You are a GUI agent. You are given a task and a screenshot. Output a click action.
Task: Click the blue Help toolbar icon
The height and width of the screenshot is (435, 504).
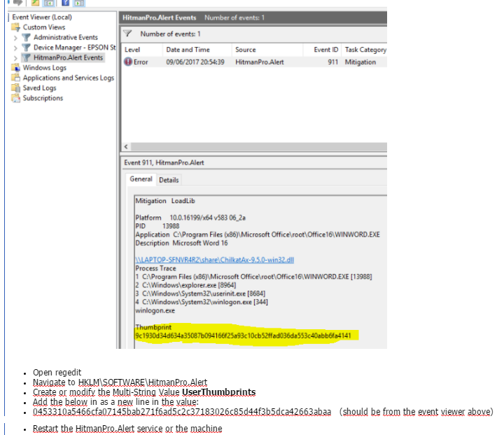(x=65, y=3)
